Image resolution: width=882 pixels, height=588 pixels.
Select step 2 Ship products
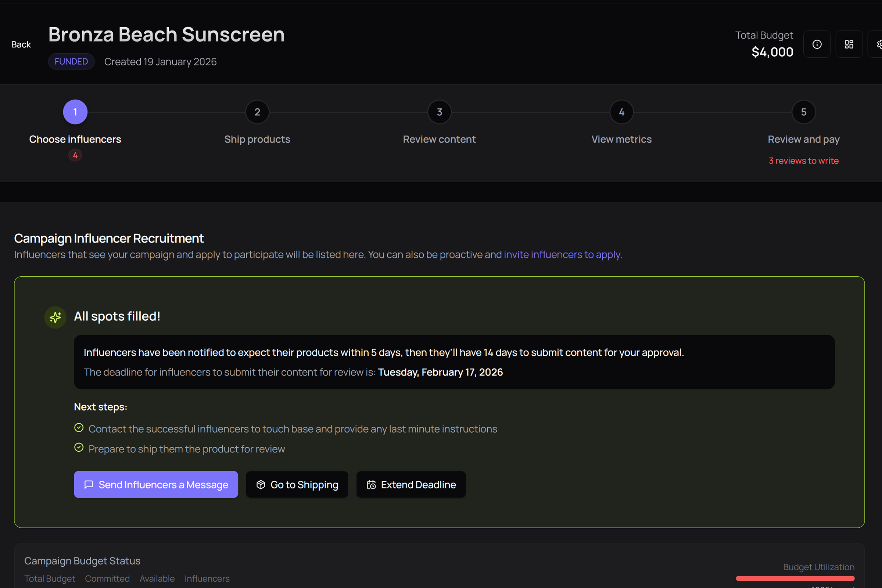coord(257,112)
